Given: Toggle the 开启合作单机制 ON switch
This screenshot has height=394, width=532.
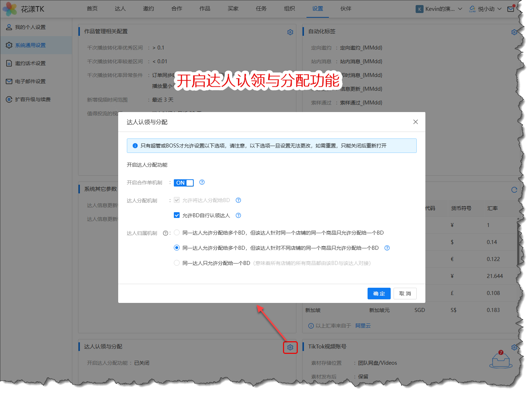Looking at the screenshot, I should pyautogui.click(x=184, y=183).
